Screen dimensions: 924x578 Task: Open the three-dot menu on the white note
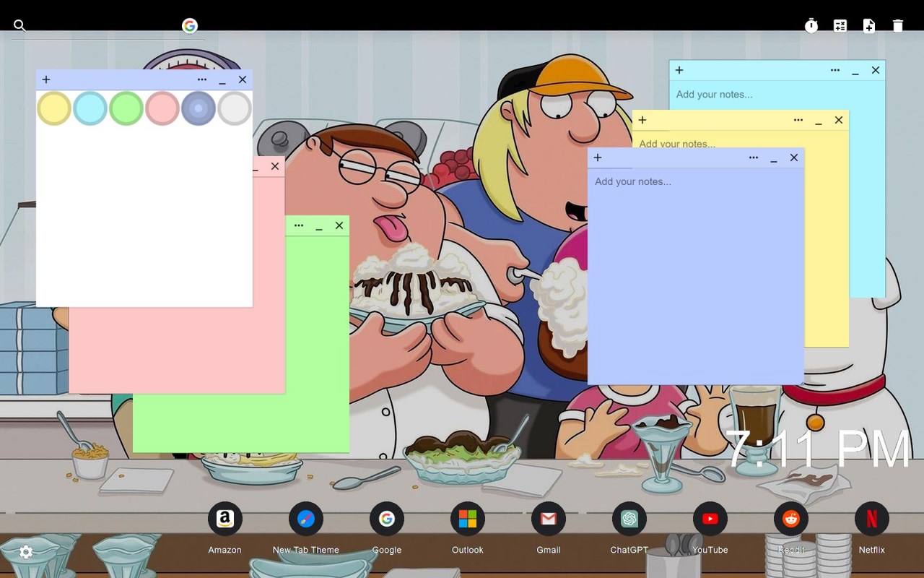click(202, 79)
